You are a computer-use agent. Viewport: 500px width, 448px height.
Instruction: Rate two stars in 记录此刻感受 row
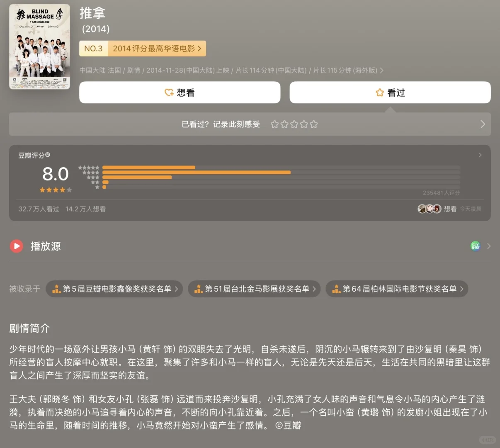[284, 124]
